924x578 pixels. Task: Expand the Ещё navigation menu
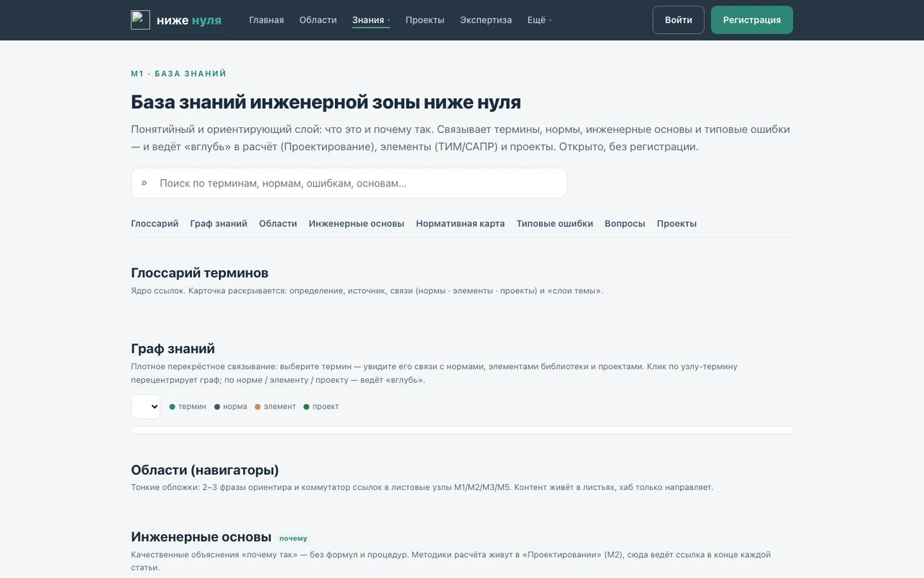click(x=539, y=20)
